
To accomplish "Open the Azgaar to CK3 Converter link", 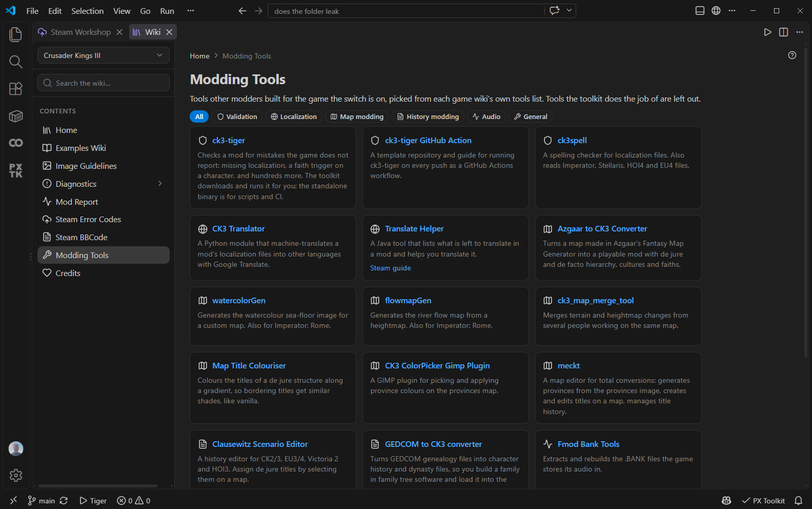I will coord(602,228).
